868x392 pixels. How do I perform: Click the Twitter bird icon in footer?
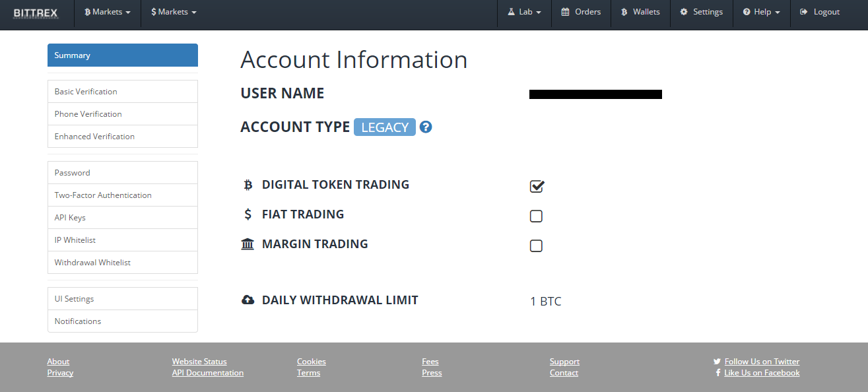717,362
